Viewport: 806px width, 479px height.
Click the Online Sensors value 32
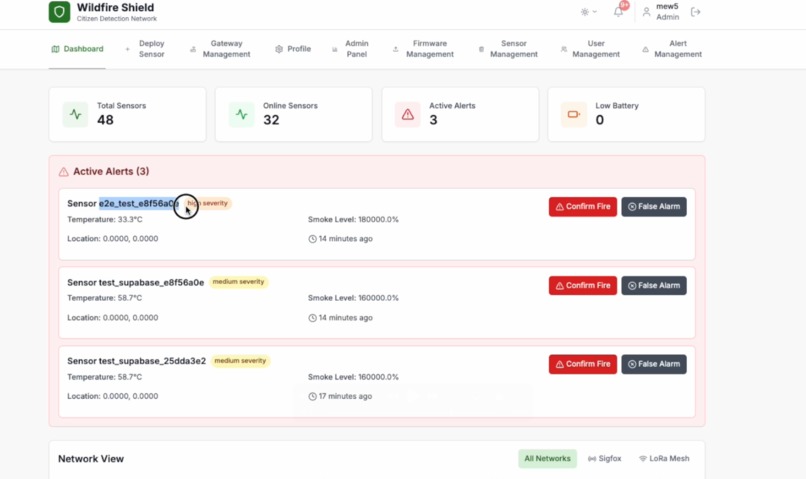271,120
